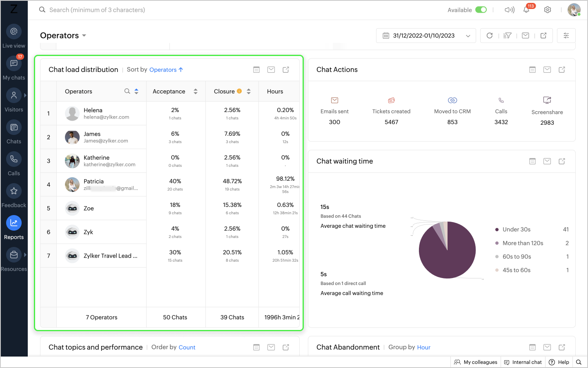Go to Calls in sidebar
Image resolution: width=588 pixels, height=368 pixels.
pos(14,159)
